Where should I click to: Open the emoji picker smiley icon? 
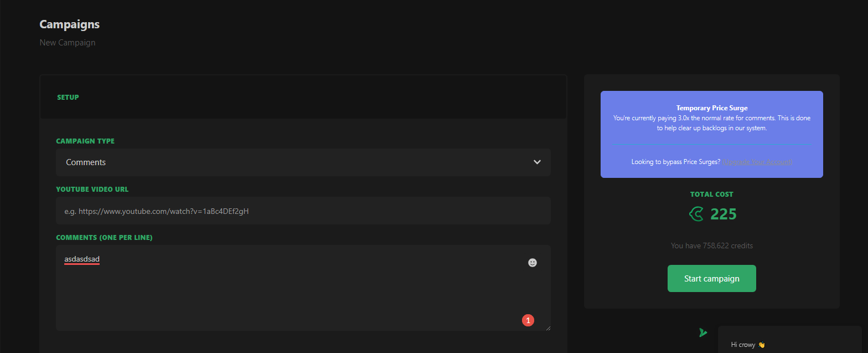[533, 263]
